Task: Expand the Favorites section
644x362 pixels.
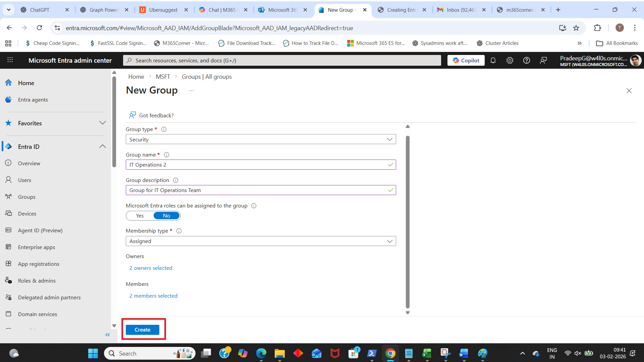Action: click(x=103, y=123)
